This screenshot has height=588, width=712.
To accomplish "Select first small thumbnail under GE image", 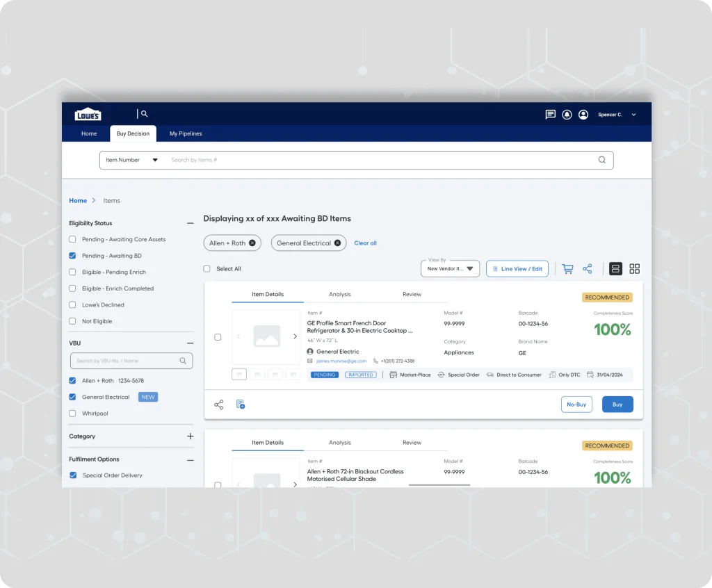I will click(x=239, y=375).
